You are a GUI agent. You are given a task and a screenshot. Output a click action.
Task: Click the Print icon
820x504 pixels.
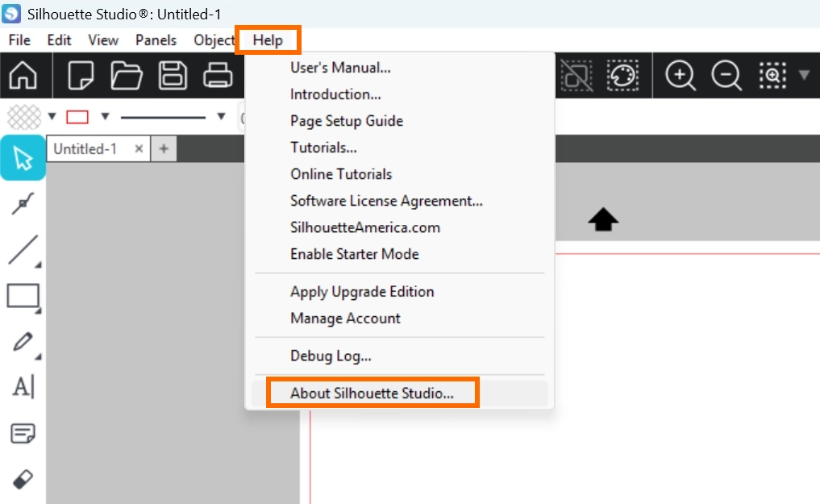(x=218, y=76)
